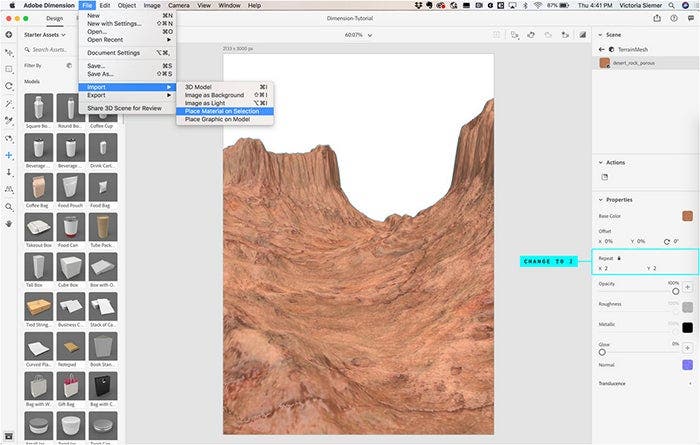The width and height of the screenshot is (700, 445).
Task: Collapse the Properties section
Action: [600, 200]
